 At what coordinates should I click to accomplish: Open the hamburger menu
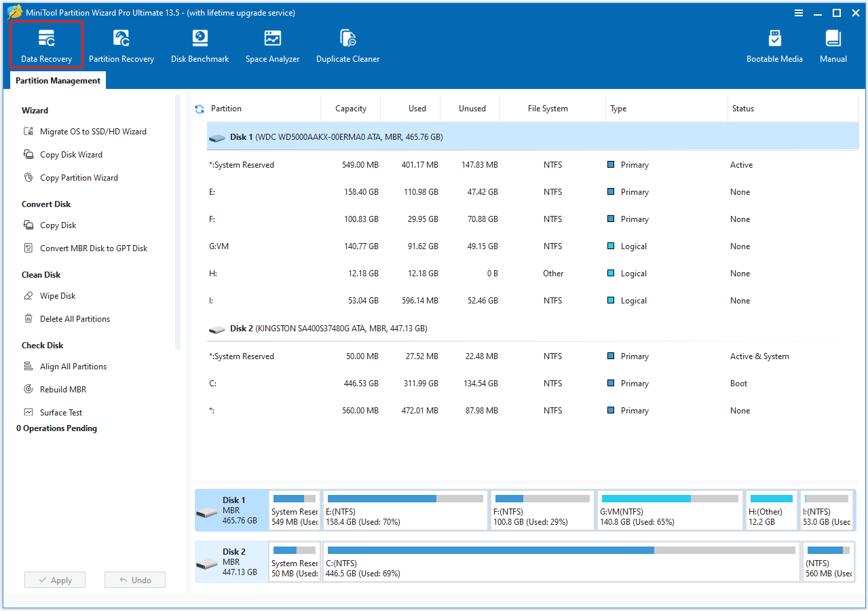799,12
